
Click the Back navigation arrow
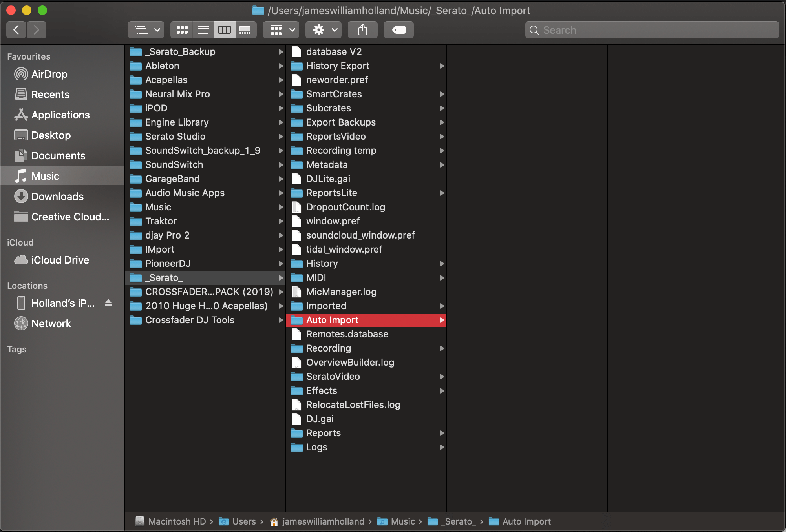(x=16, y=29)
